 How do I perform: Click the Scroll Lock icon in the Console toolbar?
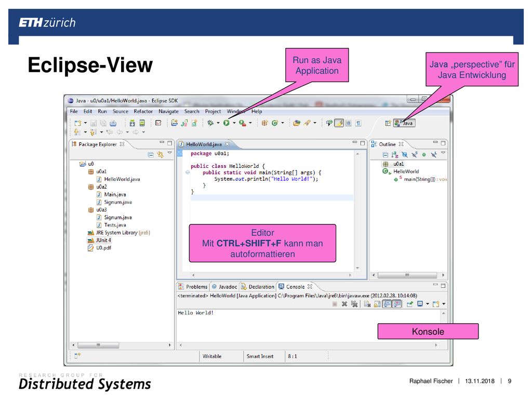coord(377,304)
